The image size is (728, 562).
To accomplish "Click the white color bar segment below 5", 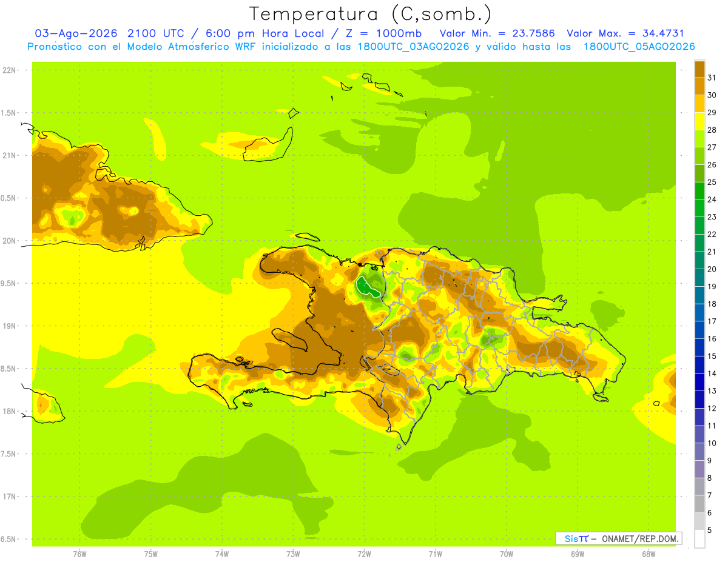I will [x=699, y=539].
